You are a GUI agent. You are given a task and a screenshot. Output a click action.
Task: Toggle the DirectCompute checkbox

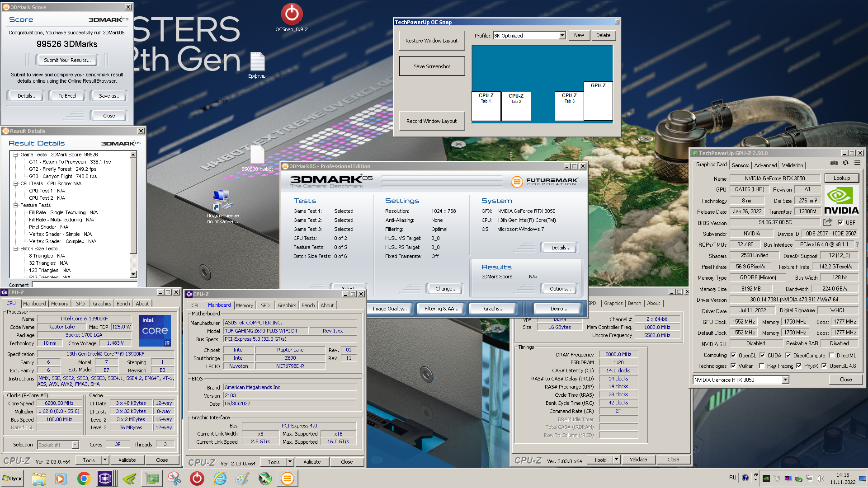point(788,355)
